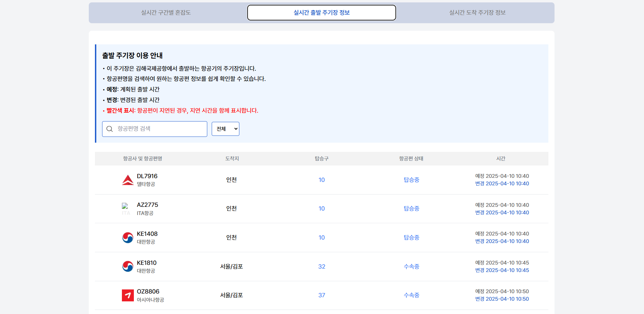Click the Delta Air Lines logo icon
The width and height of the screenshot is (644, 314).
(x=128, y=180)
